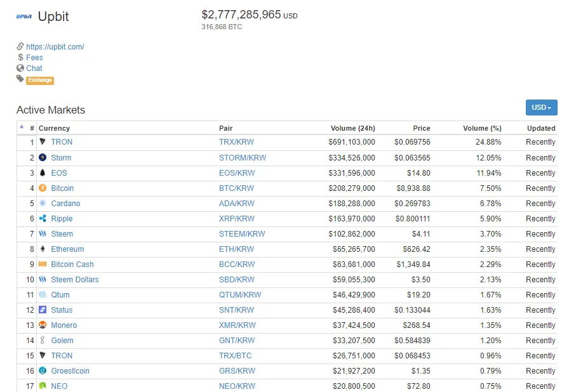Click the NEO coin icon
Screen dimensions: 576x392
coord(43,386)
